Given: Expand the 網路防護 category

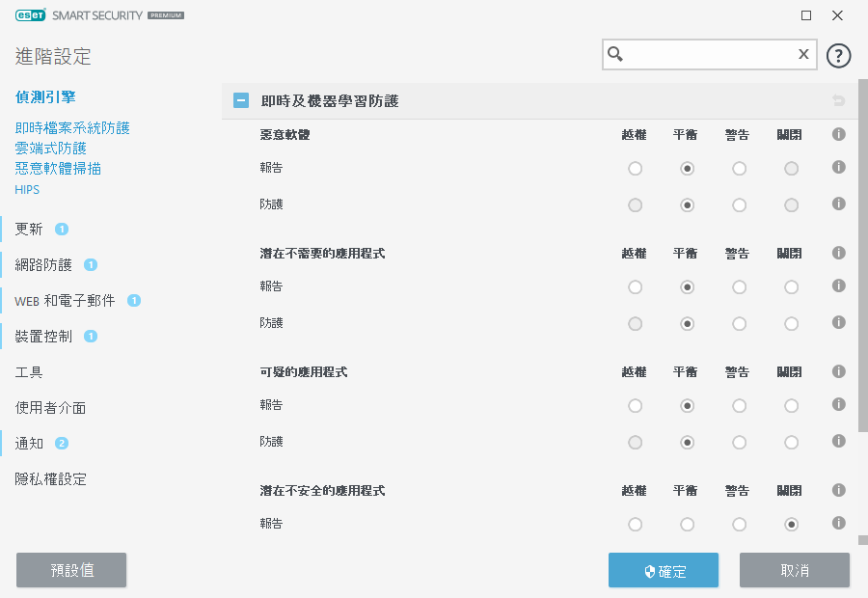Looking at the screenshot, I should click(43, 264).
